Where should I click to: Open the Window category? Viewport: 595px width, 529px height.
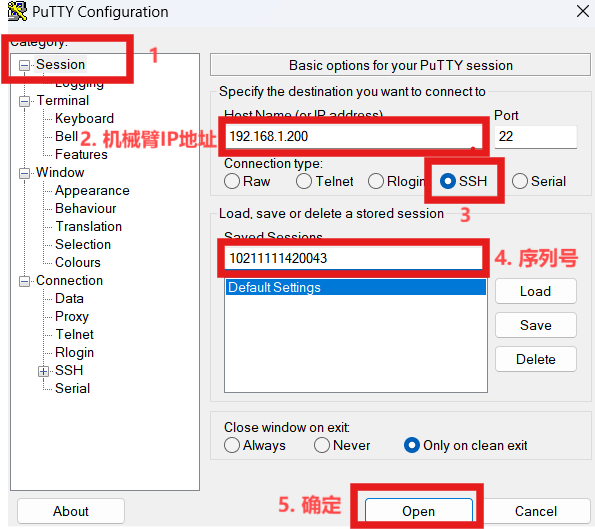point(60,172)
